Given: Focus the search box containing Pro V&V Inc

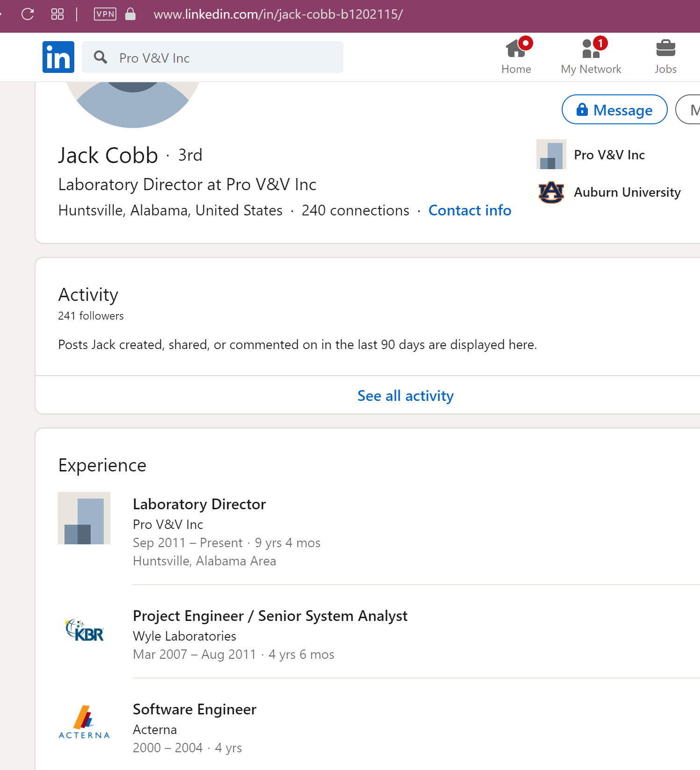Looking at the screenshot, I should [213, 57].
